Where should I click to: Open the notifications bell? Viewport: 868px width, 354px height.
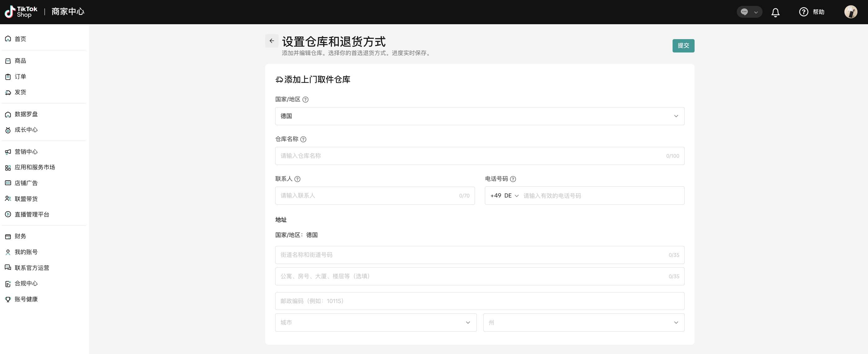775,12
